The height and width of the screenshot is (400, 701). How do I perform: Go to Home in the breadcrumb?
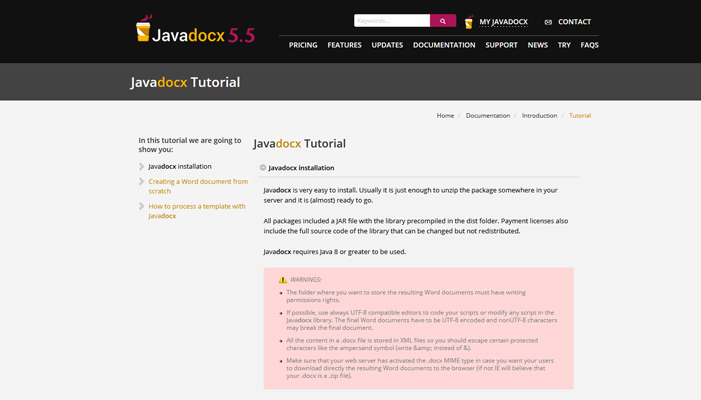[x=445, y=115]
